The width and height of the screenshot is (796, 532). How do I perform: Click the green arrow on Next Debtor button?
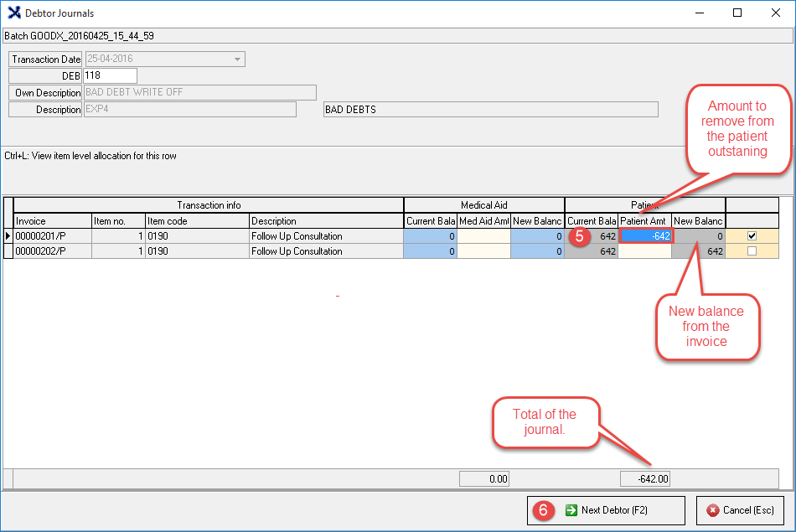(x=571, y=509)
